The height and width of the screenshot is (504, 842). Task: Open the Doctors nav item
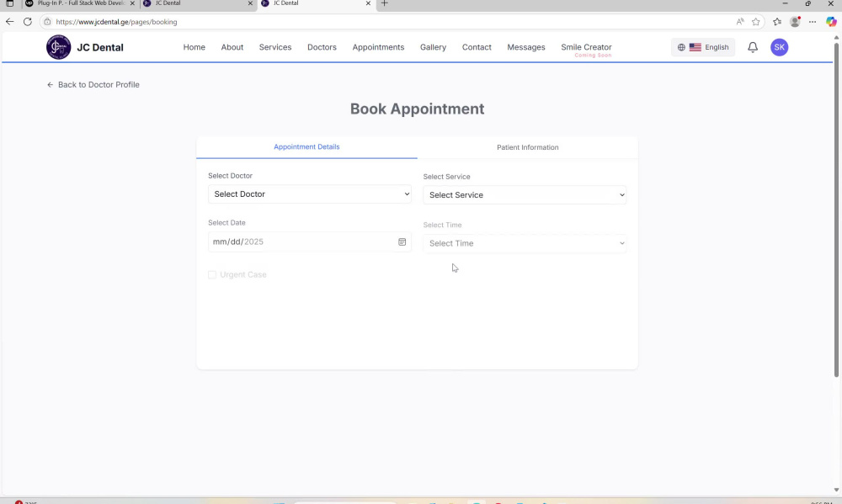(x=322, y=47)
